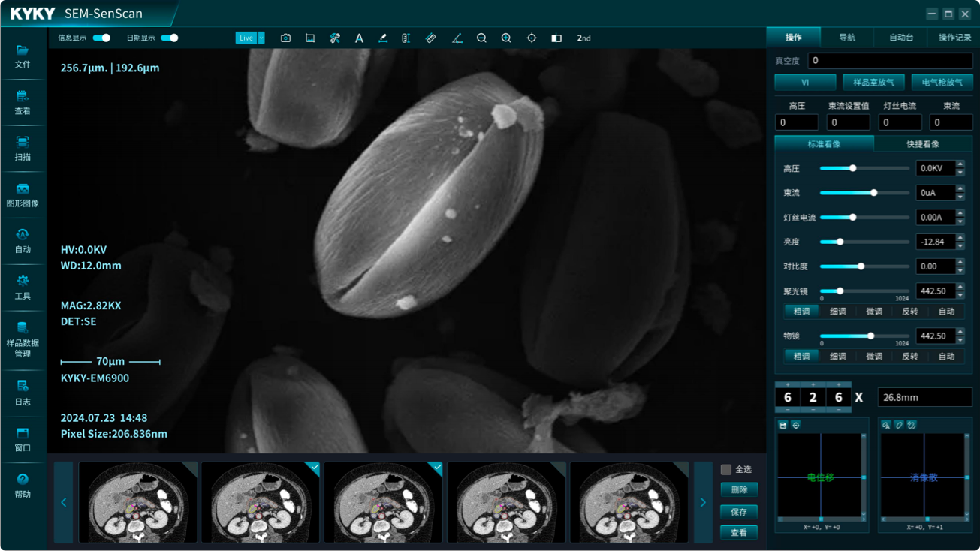Screen dimensions: 980x551
Task: Switch to the 导航 tab
Action: (x=846, y=38)
